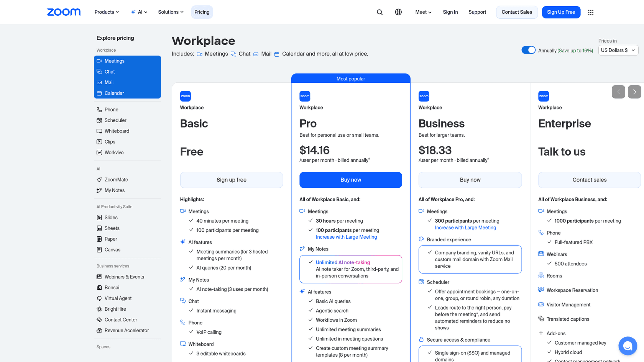The image size is (644, 362).
Task: Expand the Meet dropdown
Action: [x=423, y=12]
